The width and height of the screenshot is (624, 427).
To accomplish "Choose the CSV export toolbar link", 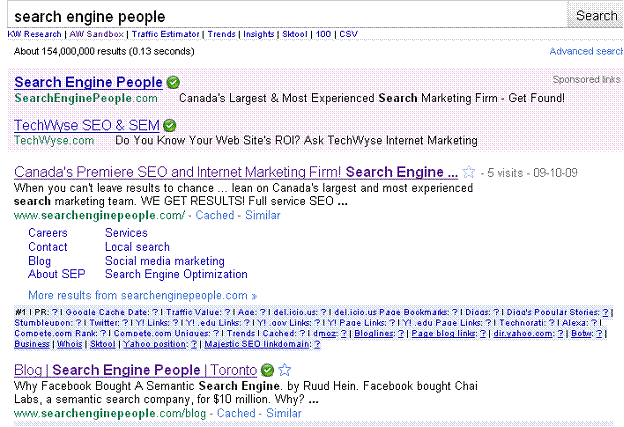I will (349, 34).
